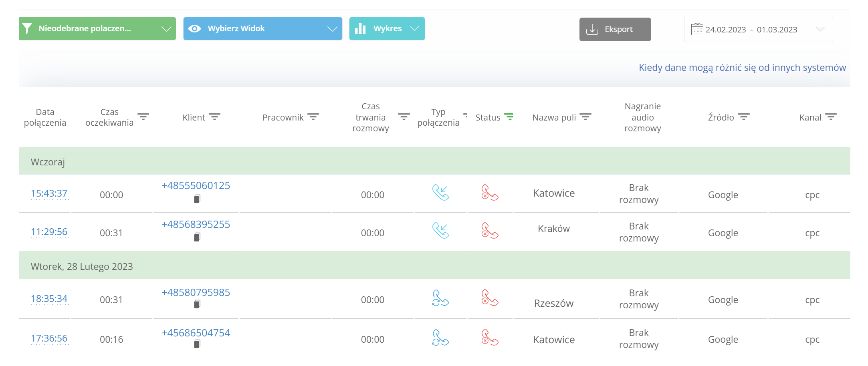Click Brak rozmowy in 15:43:37 row
The image size is (868, 366).
(639, 194)
